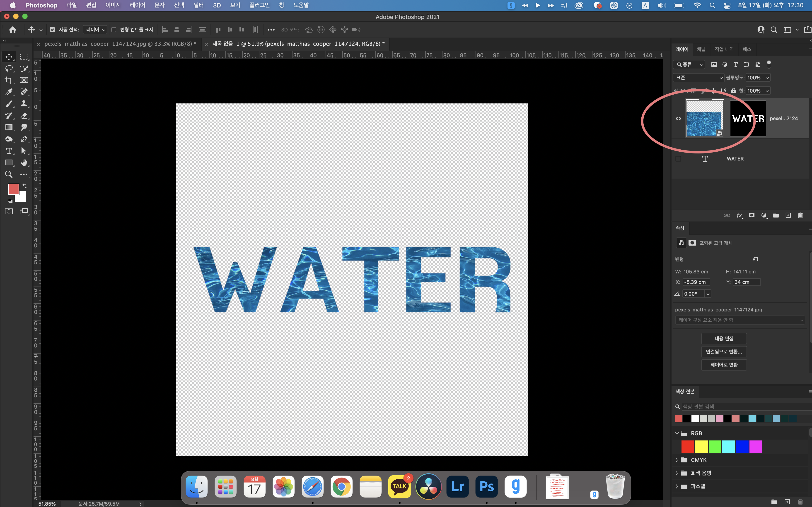Uncheck the 자동 선택 checkbox
Viewport: 812px width, 507px height.
tap(52, 30)
